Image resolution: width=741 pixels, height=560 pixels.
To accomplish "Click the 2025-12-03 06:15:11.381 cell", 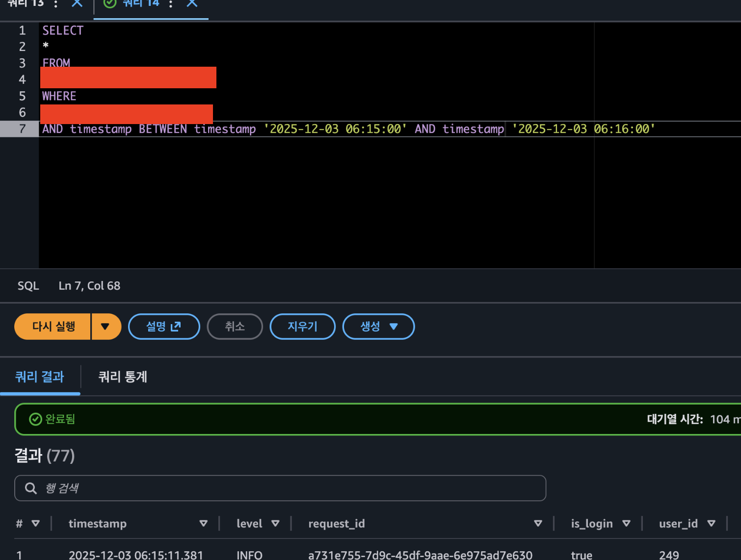I will point(136,555).
